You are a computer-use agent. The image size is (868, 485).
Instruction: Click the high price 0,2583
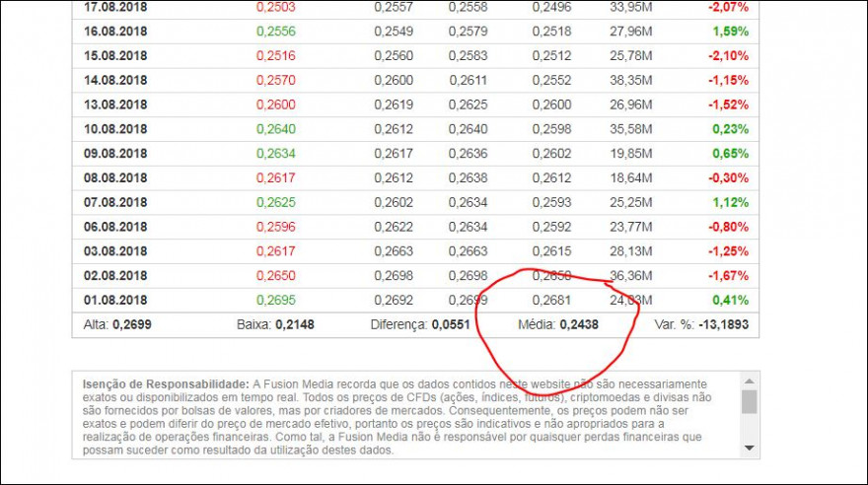coord(468,56)
